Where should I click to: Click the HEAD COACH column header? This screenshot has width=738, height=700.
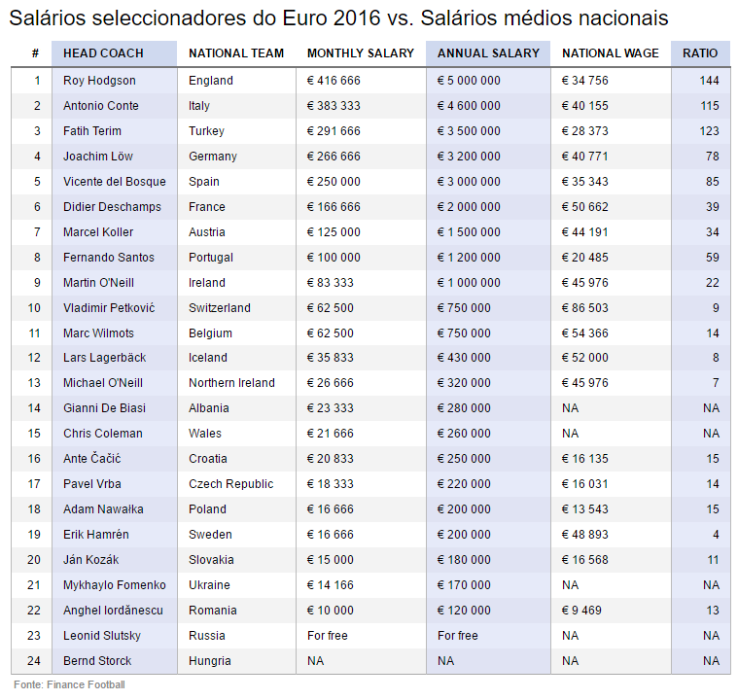click(x=103, y=53)
